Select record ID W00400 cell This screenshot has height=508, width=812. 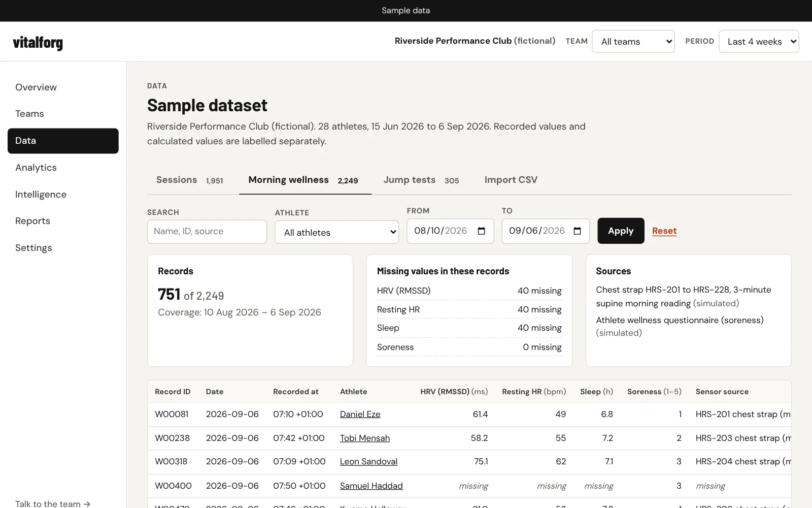(173, 486)
